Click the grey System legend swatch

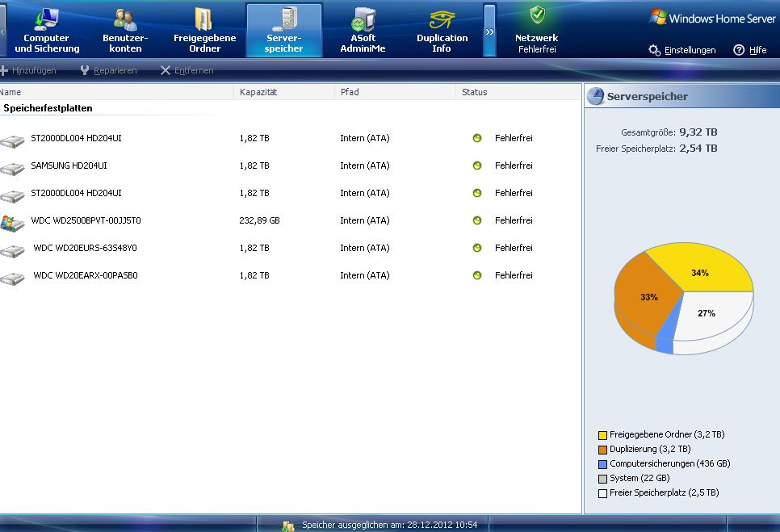pos(602,479)
